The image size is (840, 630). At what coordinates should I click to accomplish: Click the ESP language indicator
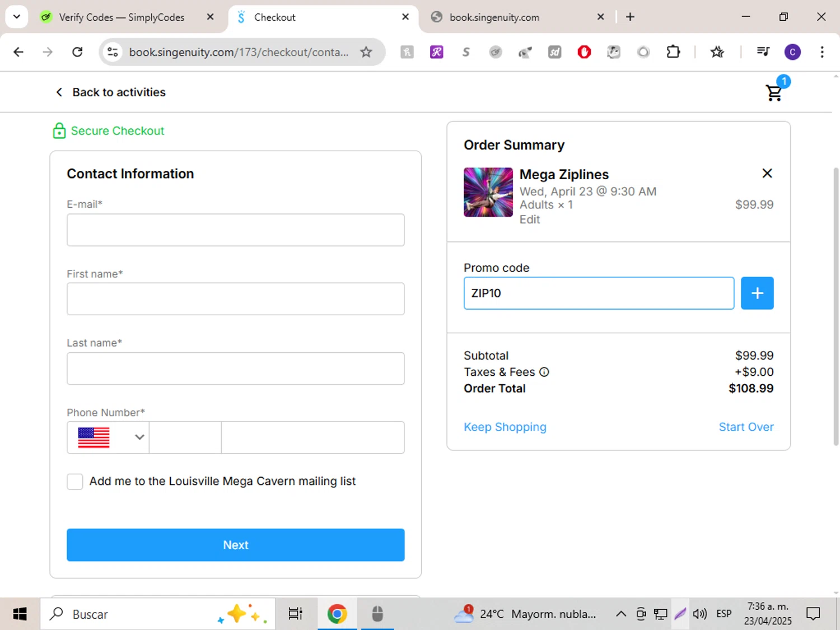724,614
